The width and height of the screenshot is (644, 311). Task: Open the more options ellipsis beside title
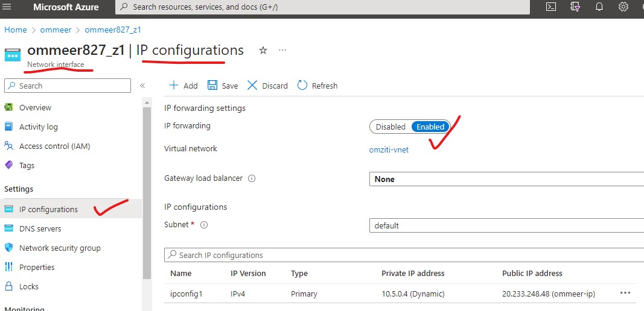click(282, 51)
